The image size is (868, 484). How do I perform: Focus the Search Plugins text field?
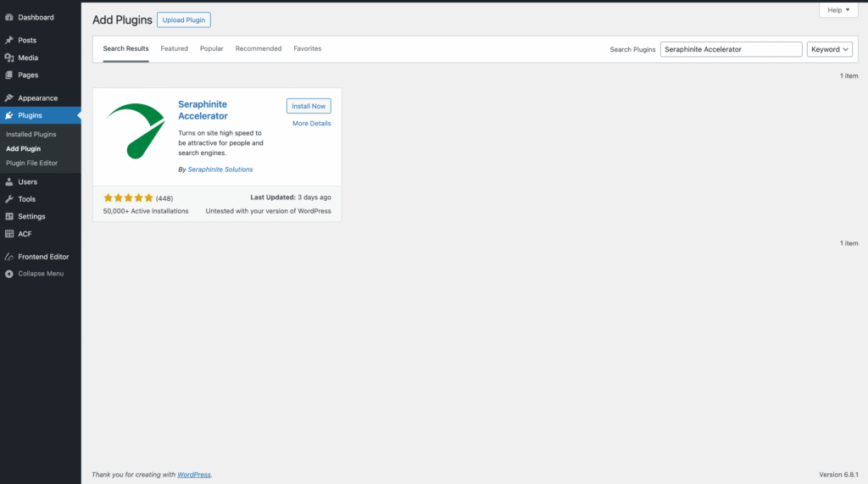(x=731, y=49)
